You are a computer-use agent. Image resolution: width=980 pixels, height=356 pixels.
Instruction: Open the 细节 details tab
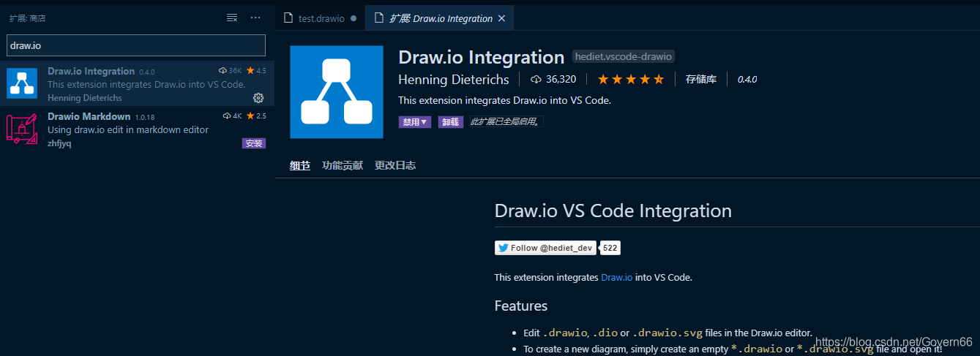pyautogui.click(x=300, y=166)
